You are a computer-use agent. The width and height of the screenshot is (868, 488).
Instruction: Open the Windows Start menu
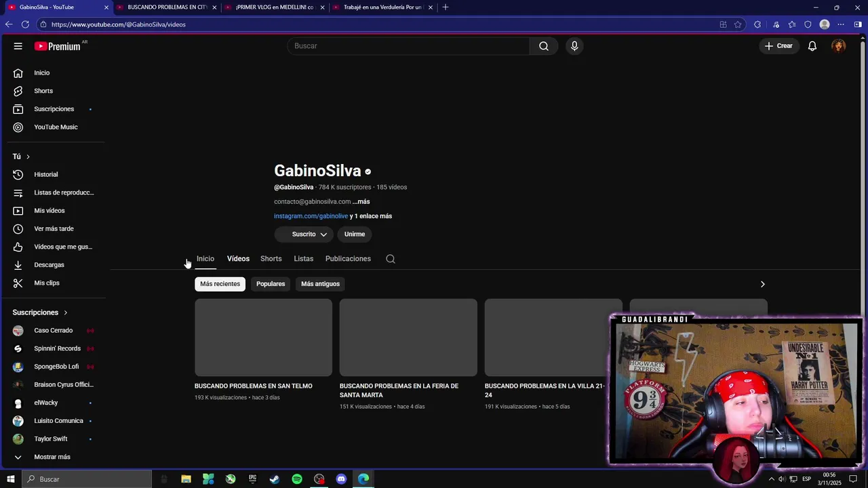click(x=10, y=479)
